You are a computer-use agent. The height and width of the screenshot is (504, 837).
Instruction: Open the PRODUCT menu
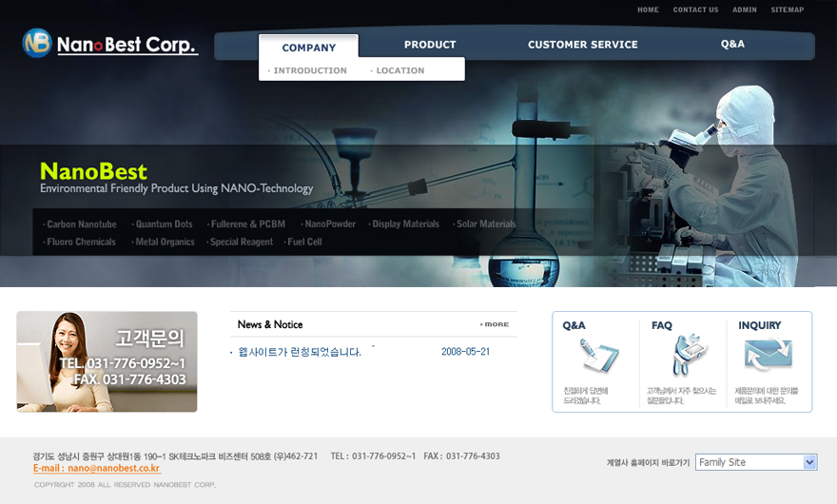(x=430, y=45)
